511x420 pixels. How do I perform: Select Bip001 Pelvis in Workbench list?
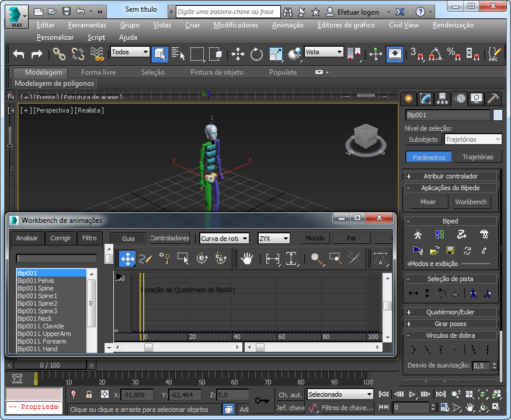(36, 281)
